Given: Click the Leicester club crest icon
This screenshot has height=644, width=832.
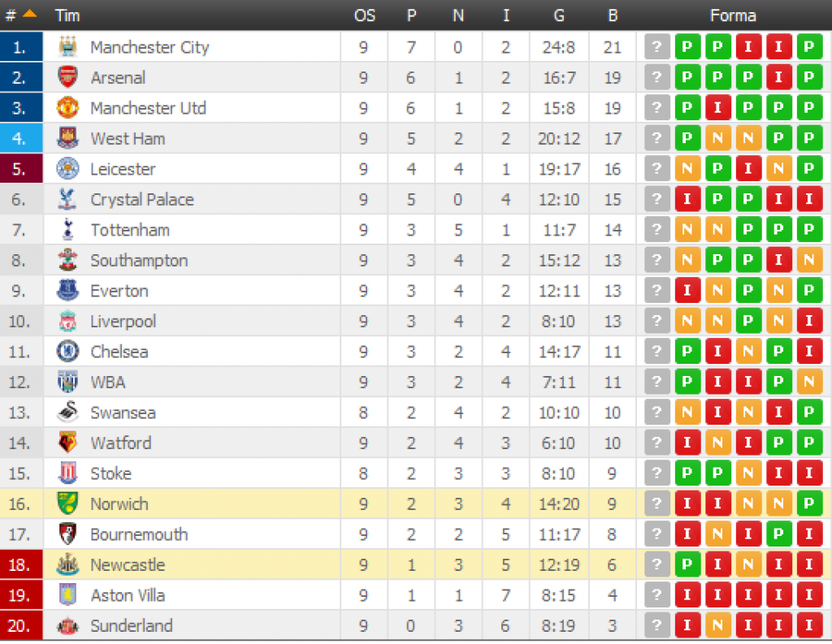Looking at the screenshot, I should coord(67,169).
